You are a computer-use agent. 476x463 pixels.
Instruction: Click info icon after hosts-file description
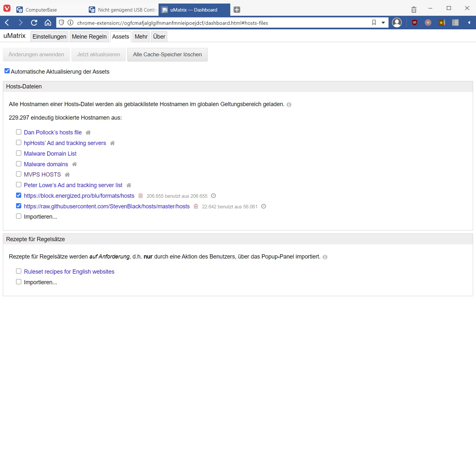point(289,104)
